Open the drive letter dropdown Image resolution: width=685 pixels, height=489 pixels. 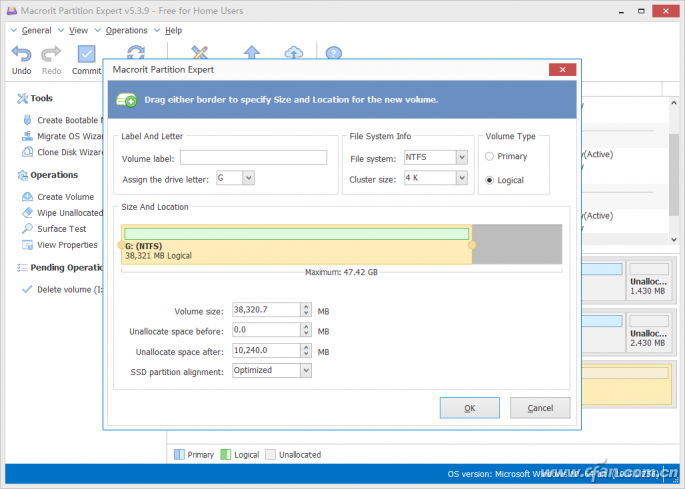[249, 178]
